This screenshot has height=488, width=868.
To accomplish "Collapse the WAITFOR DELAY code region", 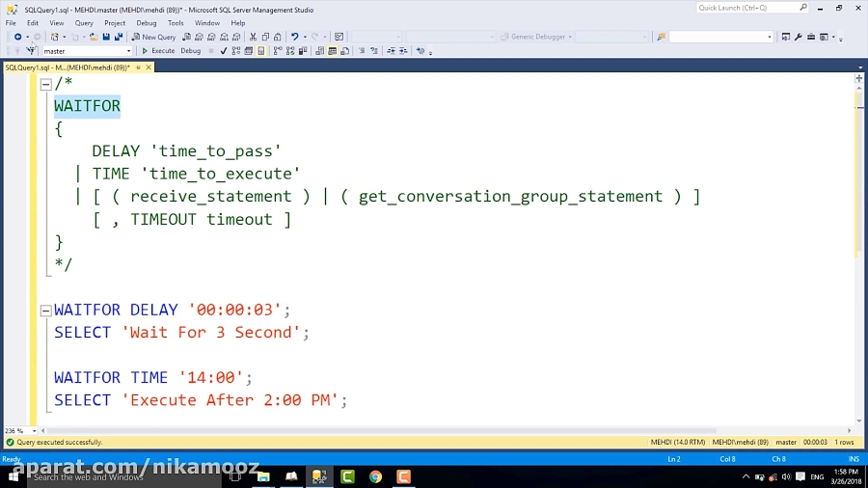I will tap(46, 311).
